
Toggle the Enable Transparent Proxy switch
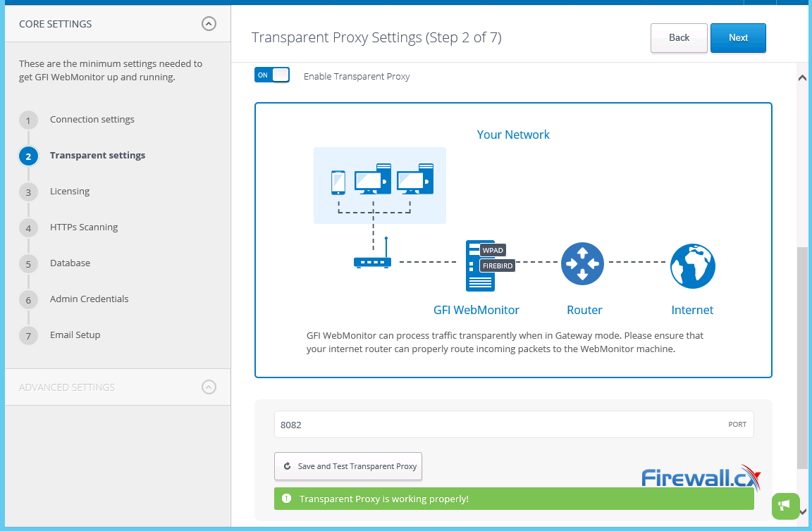[272, 75]
